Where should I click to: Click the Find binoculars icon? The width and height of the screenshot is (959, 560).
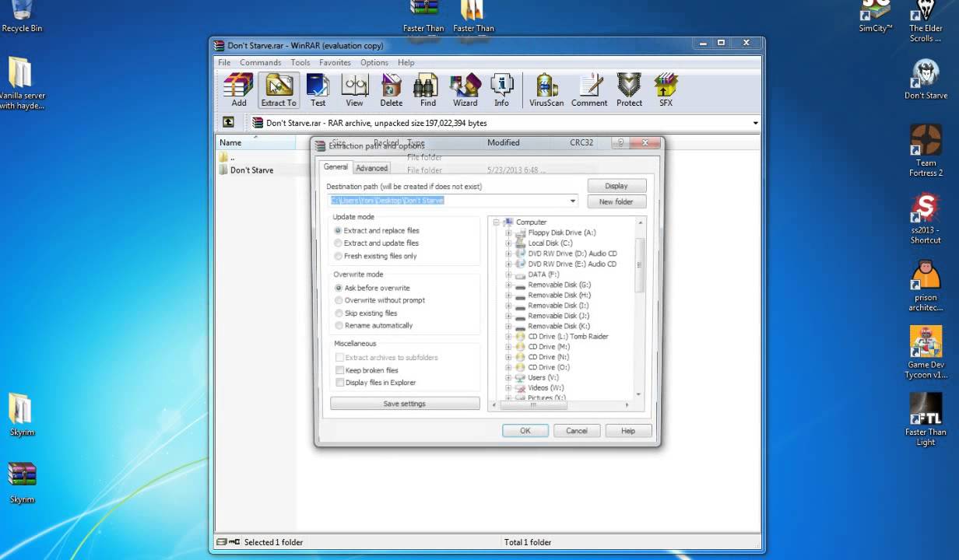(427, 90)
